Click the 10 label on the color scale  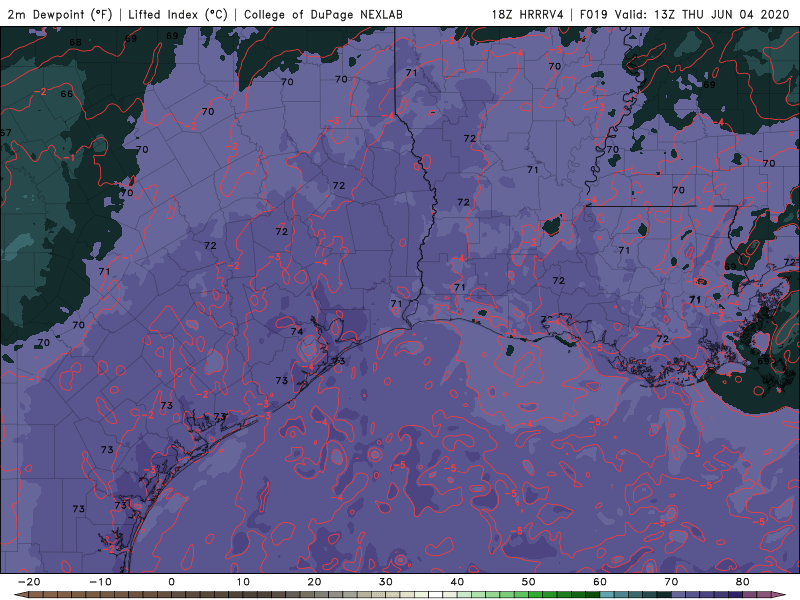click(x=243, y=582)
